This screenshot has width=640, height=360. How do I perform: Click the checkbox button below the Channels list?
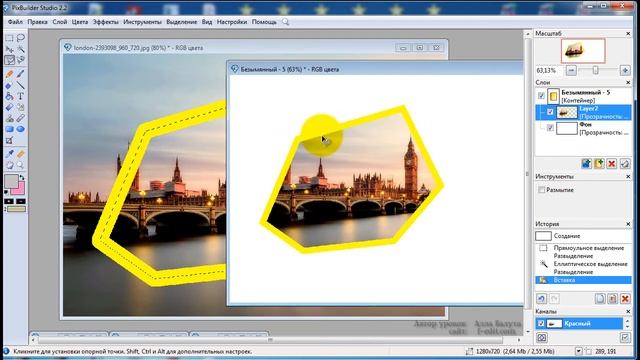tap(624, 338)
